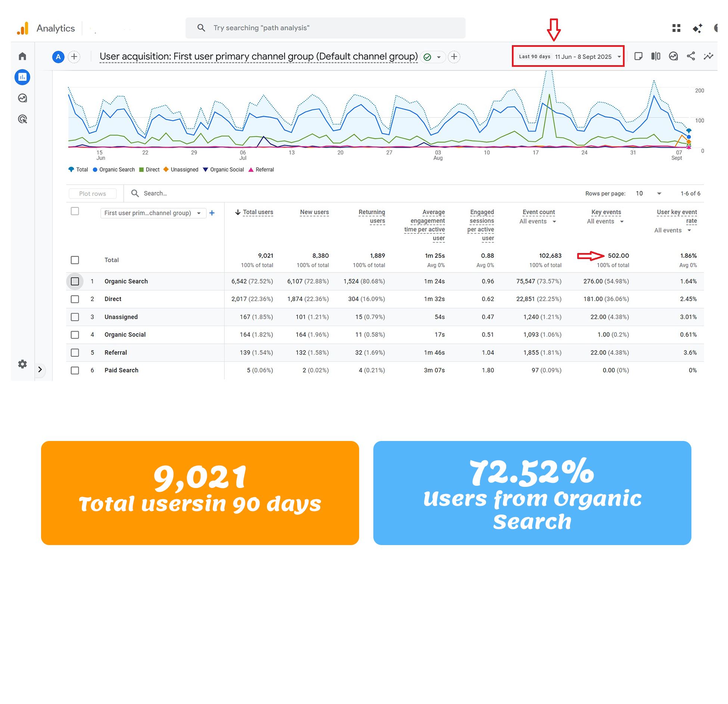Sort by the Event count column header

pos(538,212)
